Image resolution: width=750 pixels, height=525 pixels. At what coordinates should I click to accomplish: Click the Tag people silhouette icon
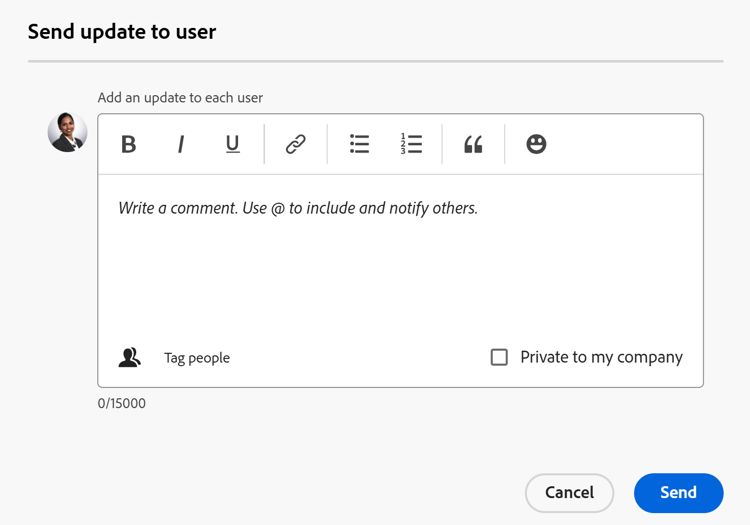pyautogui.click(x=129, y=357)
